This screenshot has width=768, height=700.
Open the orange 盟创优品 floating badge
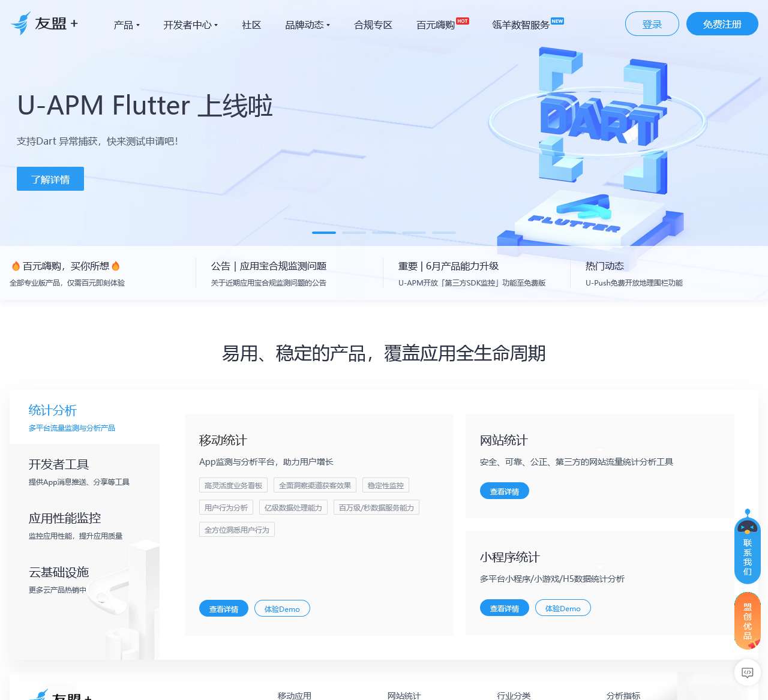click(748, 621)
